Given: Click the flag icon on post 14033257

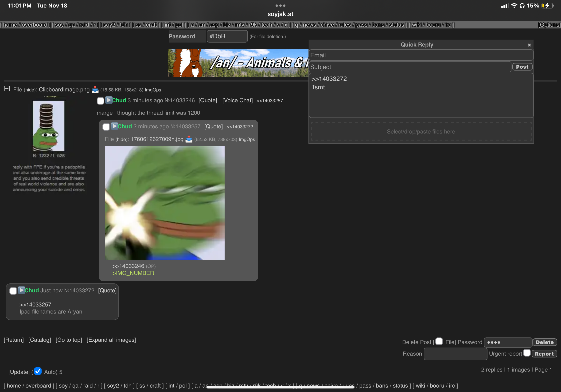Looking at the screenshot, I should pos(114,126).
